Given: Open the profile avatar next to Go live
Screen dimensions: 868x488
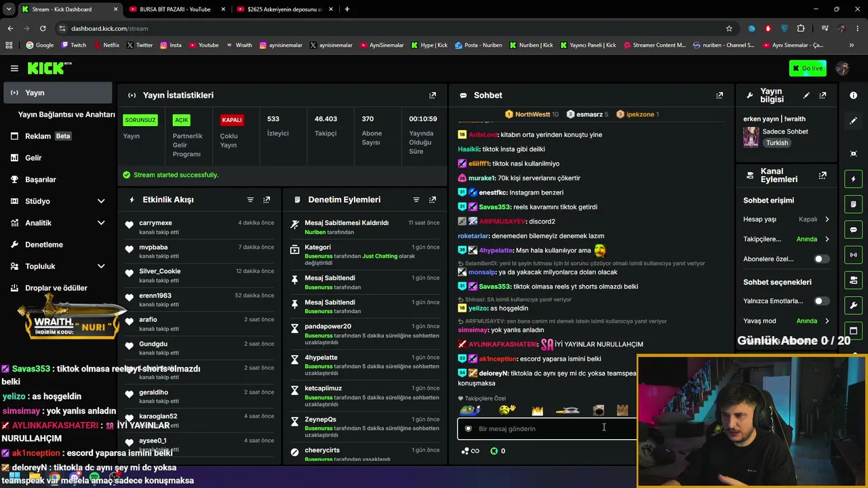Looking at the screenshot, I should click(843, 68).
